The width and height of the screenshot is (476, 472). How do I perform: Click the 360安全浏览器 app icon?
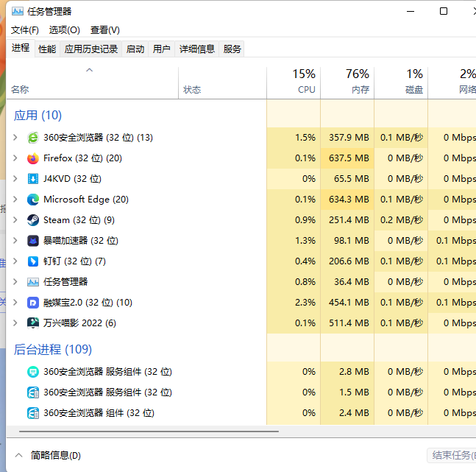tap(33, 138)
